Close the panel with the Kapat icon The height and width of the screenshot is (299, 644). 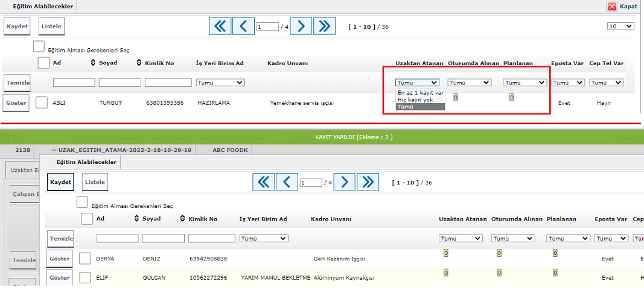(x=612, y=6)
